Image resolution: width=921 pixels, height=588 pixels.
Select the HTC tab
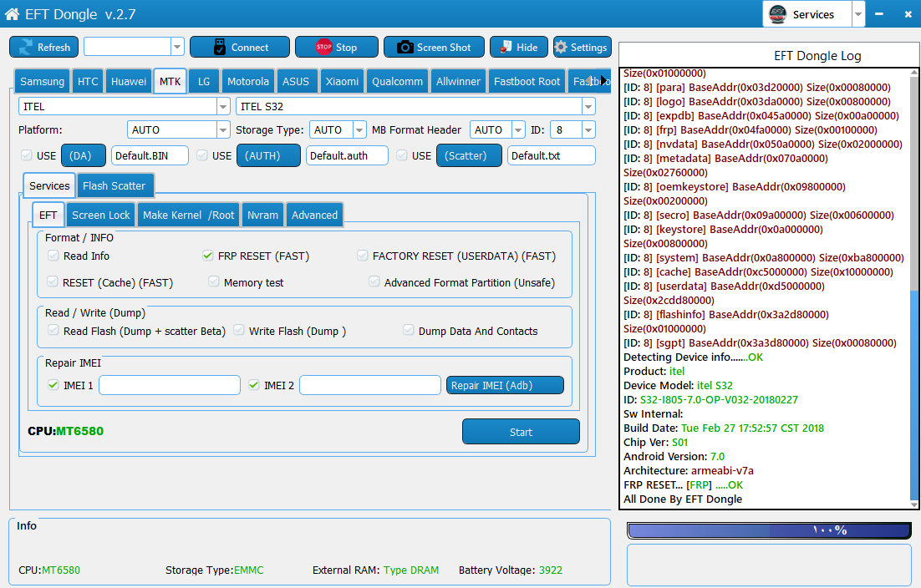[x=88, y=81]
